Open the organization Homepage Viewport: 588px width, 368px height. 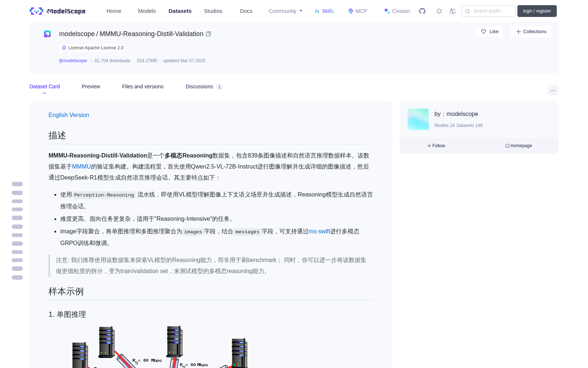pyautogui.click(x=519, y=146)
